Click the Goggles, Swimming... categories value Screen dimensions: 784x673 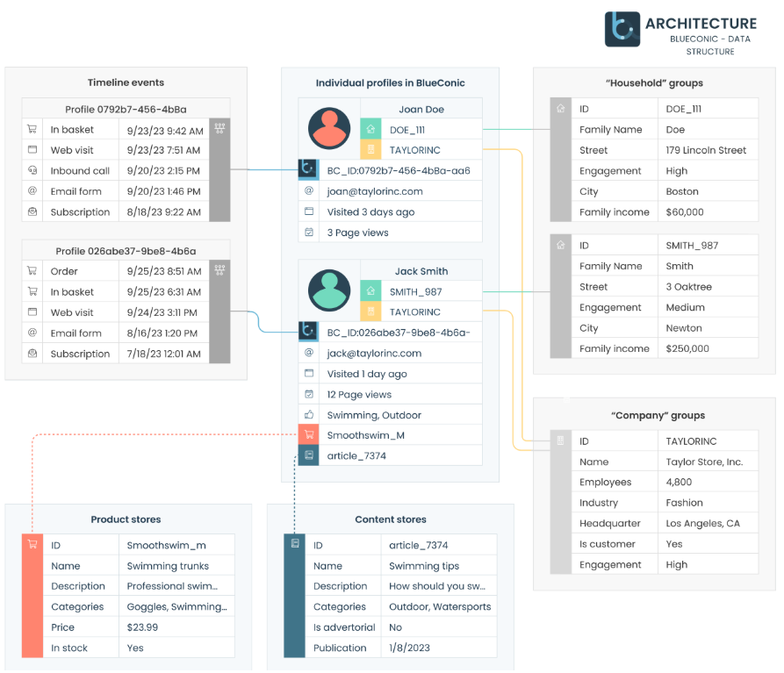pos(176,606)
